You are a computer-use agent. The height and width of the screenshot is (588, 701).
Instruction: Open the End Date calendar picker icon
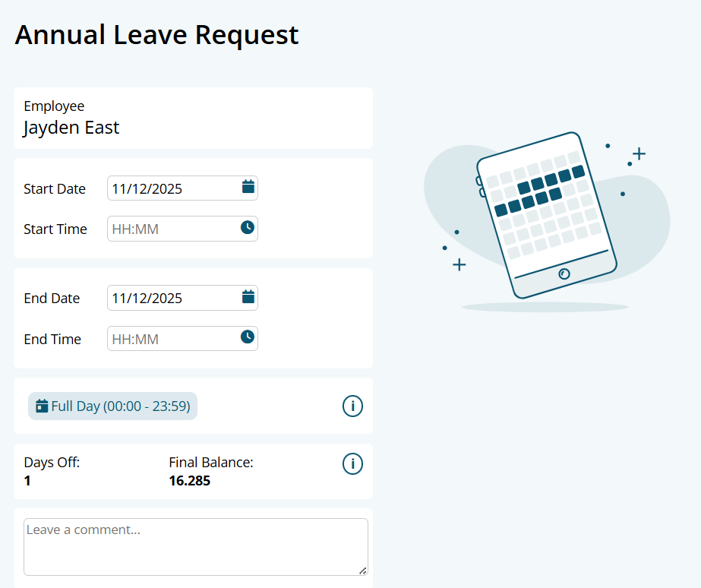(248, 296)
